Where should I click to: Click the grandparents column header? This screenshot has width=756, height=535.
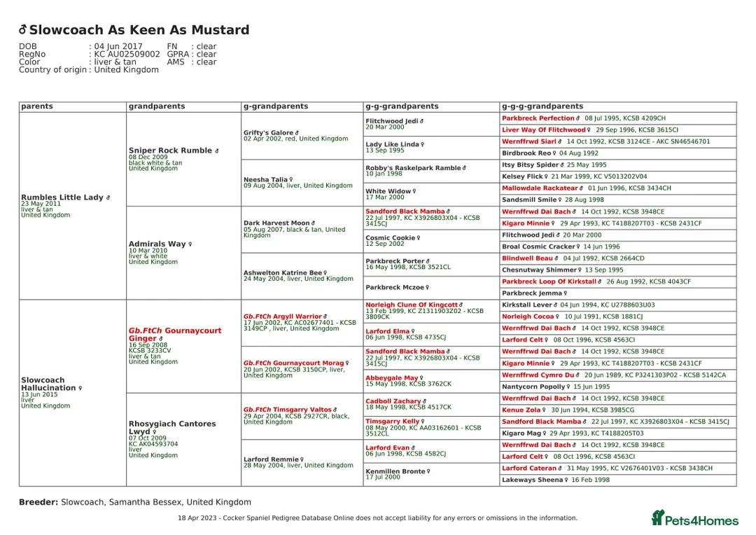[x=157, y=106]
